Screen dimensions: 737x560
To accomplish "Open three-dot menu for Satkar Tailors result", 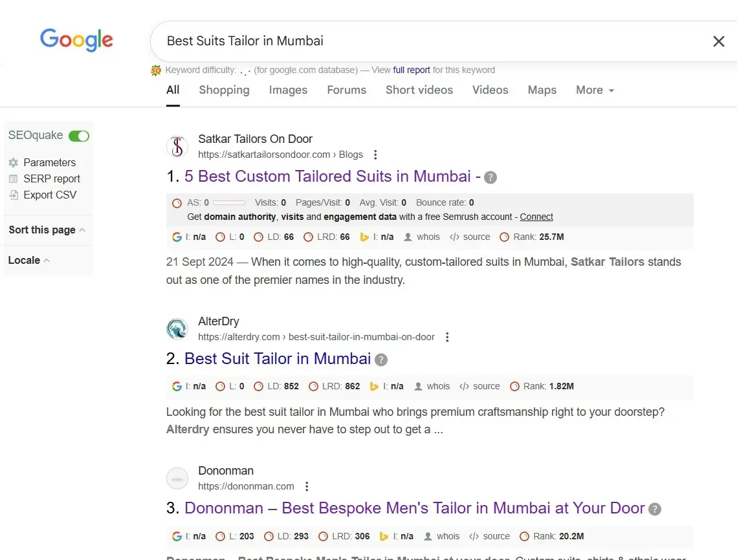I will [x=375, y=155].
